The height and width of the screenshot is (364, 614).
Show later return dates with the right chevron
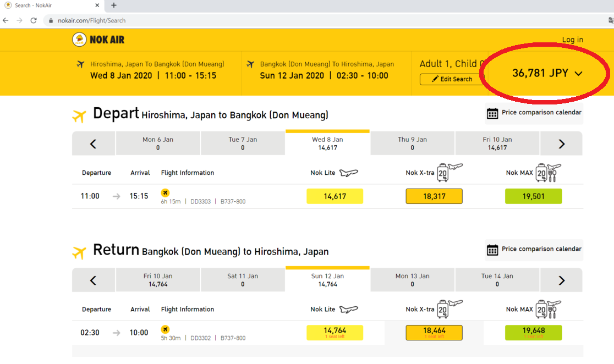[562, 280]
